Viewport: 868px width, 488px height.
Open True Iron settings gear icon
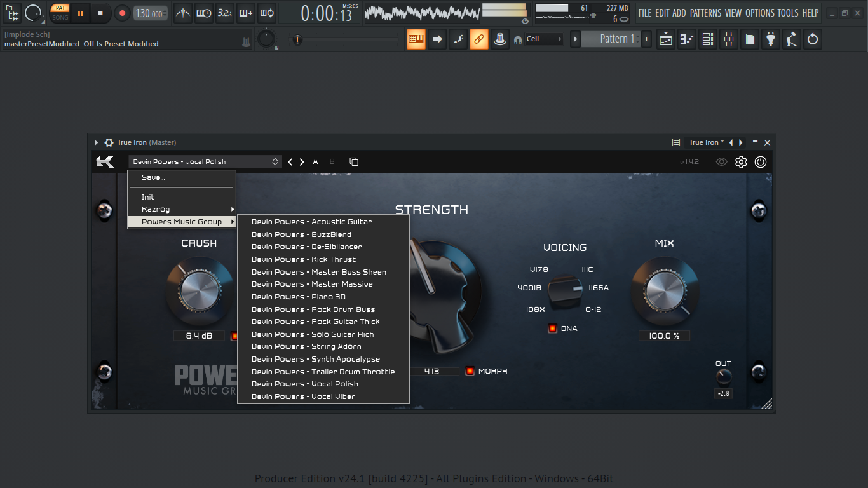click(741, 162)
